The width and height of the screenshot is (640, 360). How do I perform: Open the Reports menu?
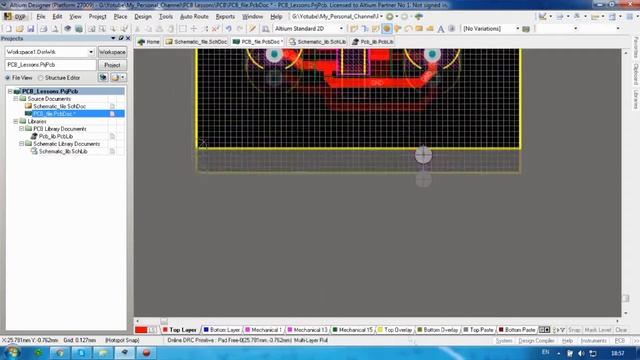225,17
